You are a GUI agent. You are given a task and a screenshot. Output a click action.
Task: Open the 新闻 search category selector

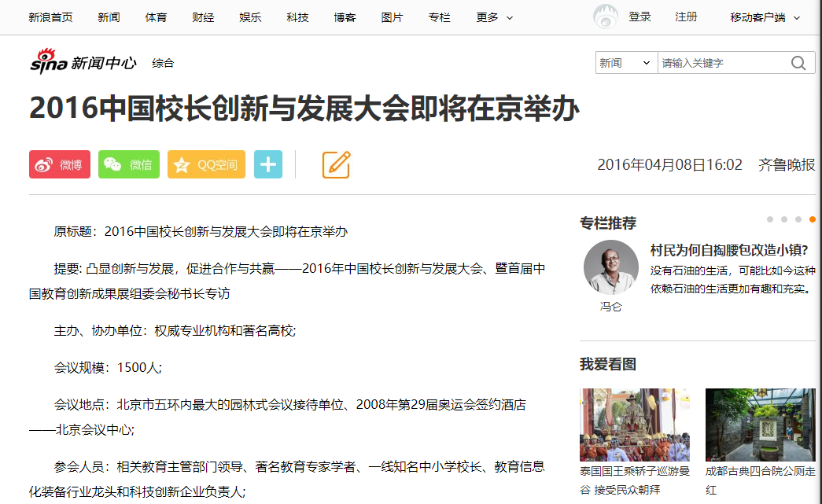point(626,63)
